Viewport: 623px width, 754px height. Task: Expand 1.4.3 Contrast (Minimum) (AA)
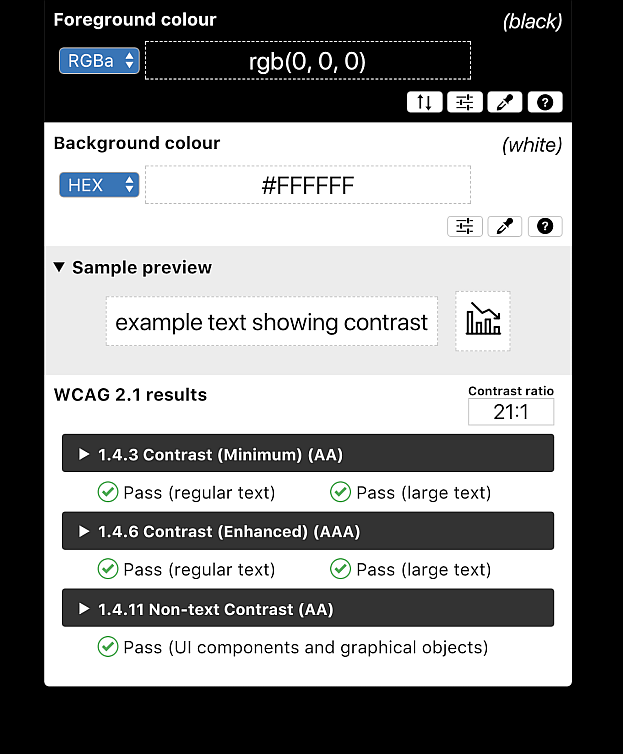tap(308, 453)
